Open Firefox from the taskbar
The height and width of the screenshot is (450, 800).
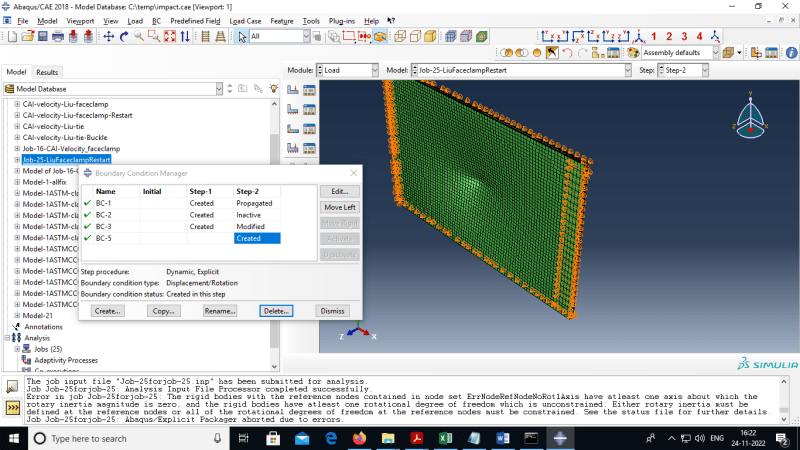tap(359, 438)
